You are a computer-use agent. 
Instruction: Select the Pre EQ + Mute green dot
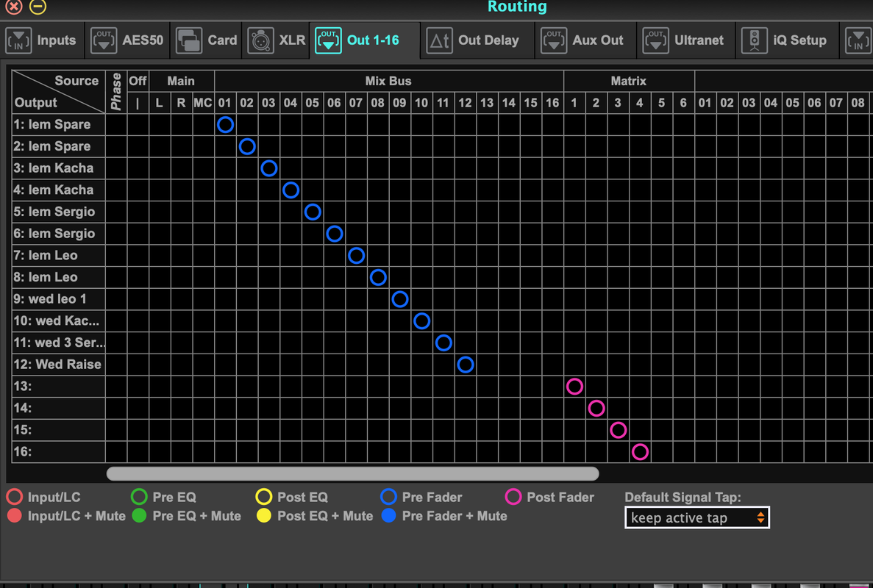[139, 516]
